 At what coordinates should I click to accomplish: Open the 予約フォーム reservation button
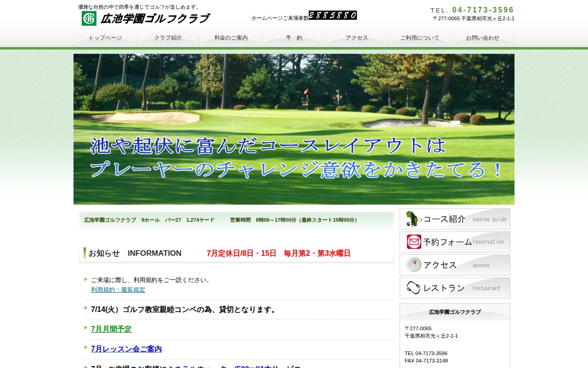455,242
